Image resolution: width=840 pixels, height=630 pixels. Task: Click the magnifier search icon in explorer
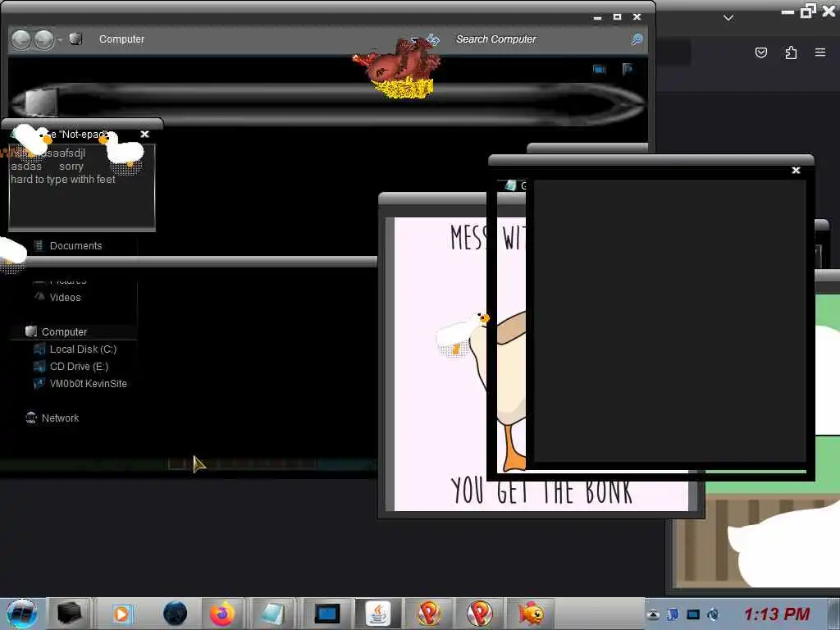pos(637,39)
